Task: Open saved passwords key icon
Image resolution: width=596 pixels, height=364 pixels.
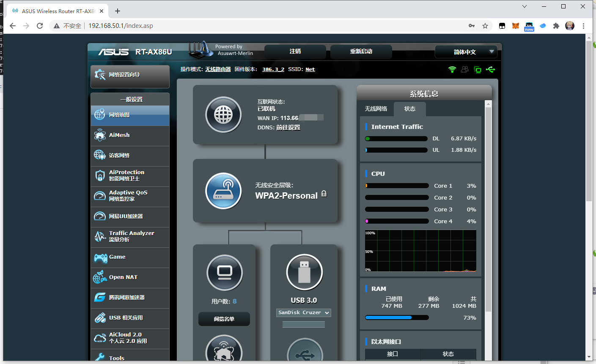Action: pyautogui.click(x=472, y=26)
